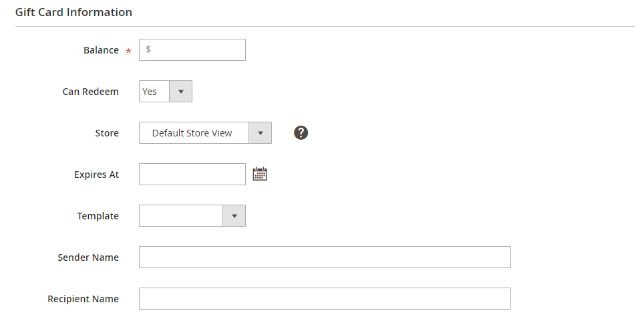Select the Sender Name text box

pyautogui.click(x=325, y=257)
